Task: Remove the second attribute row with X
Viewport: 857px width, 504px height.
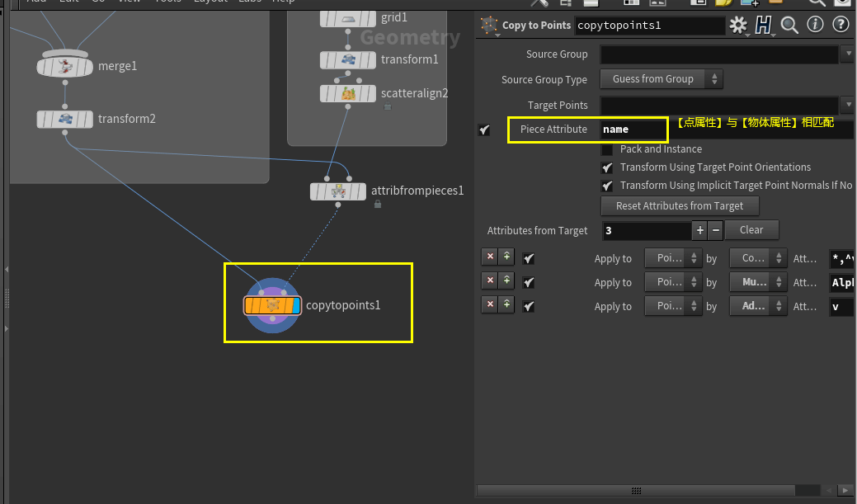Action: [490, 280]
